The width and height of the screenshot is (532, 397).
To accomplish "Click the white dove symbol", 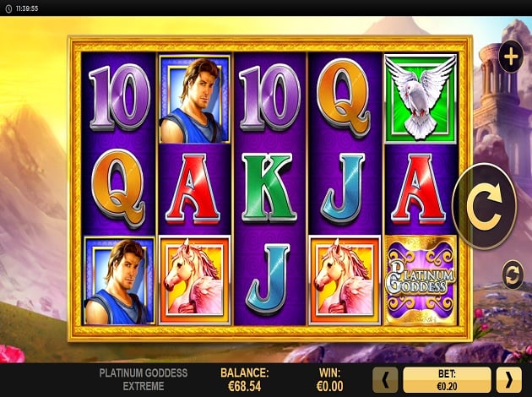I will tap(421, 98).
